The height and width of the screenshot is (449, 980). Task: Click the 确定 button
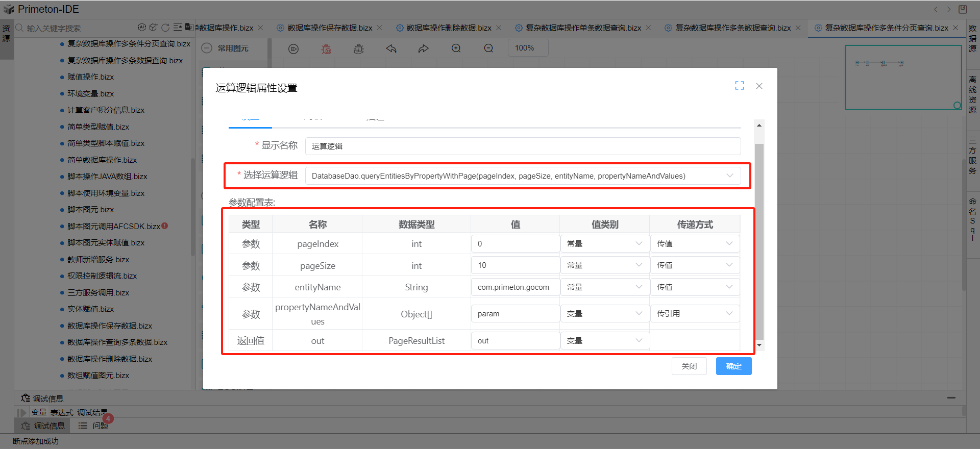point(733,366)
